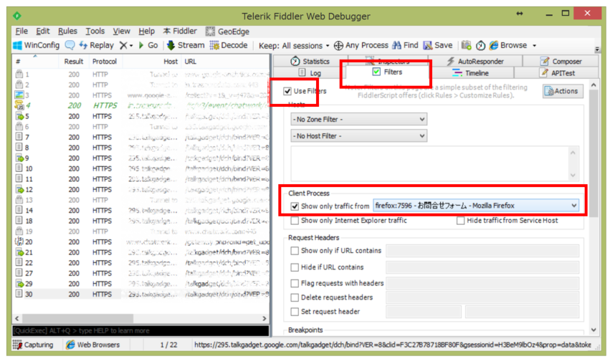Image resolution: width=615 pixels, height=364 pixels.
Task: Click the Go resume button
Action: coord(148,46)
